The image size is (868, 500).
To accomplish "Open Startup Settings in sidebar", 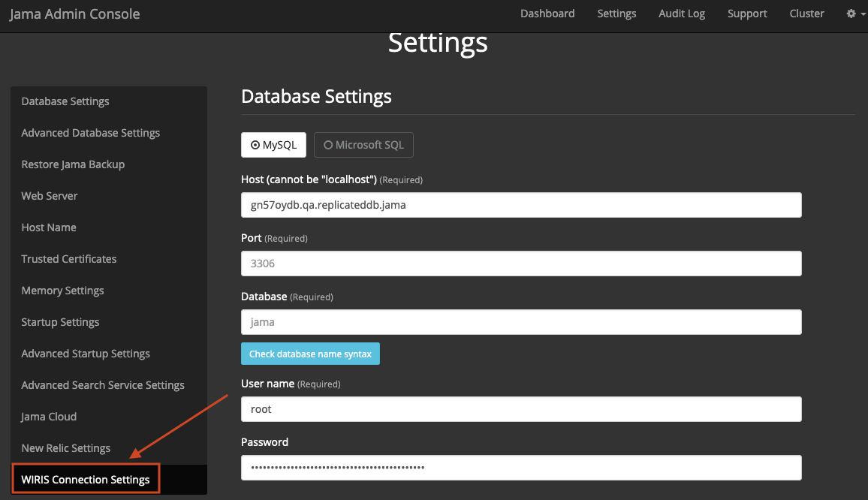I will tap(108, 322).
